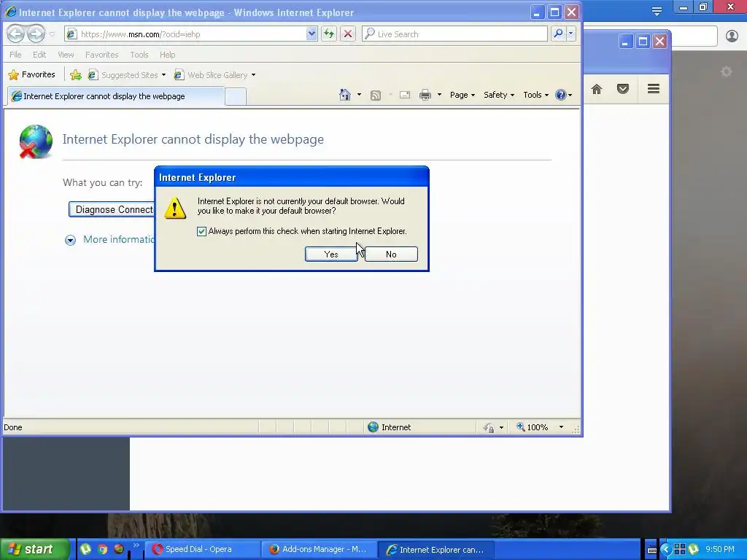Click the blue Help question mark icon
Viewport: 747px width, 560px height.
click(561, 95)
